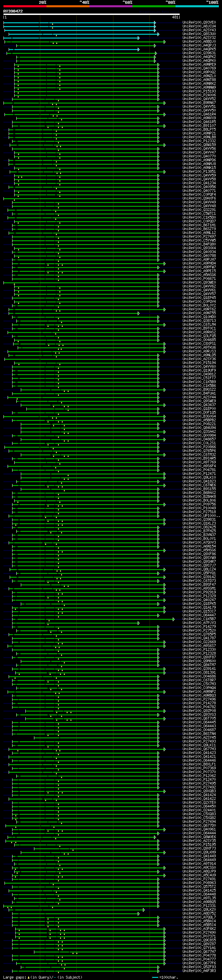This screenshot has width=222, height=980.
Task: Open hit UniRef100_Q8S3U0
Action: (x=199, y=34)
